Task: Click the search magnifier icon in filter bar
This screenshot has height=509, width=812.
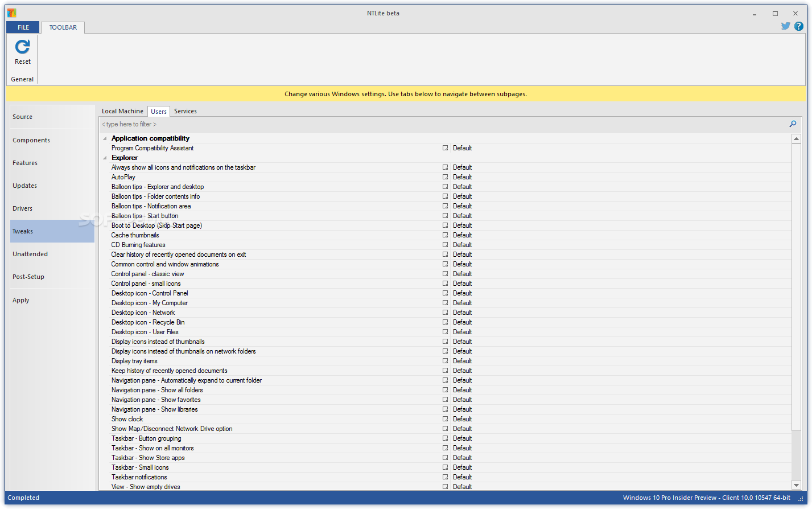Action: (x=793, y=124)
